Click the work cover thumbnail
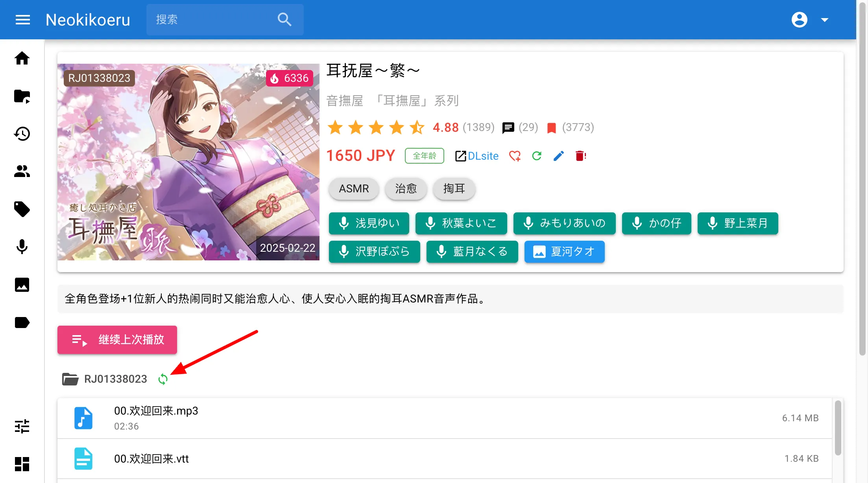This screenshot has width=868, height=483. click(188, 162)
